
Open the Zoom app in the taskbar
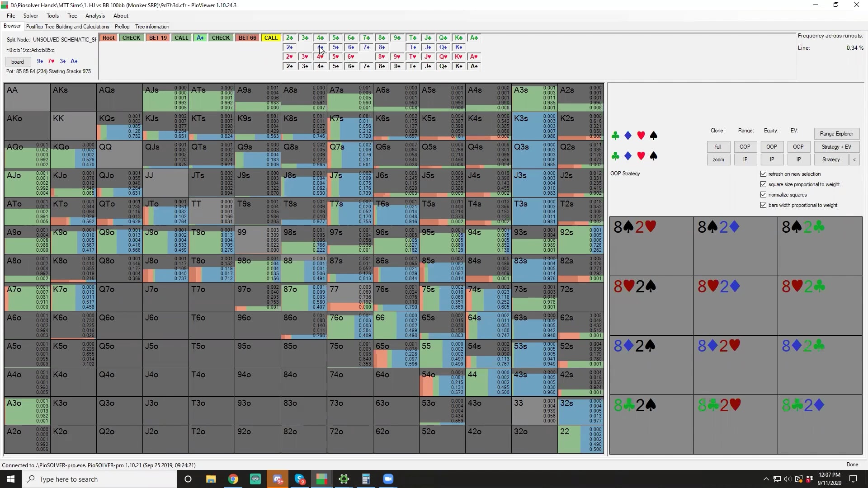(x=388, y=479)
